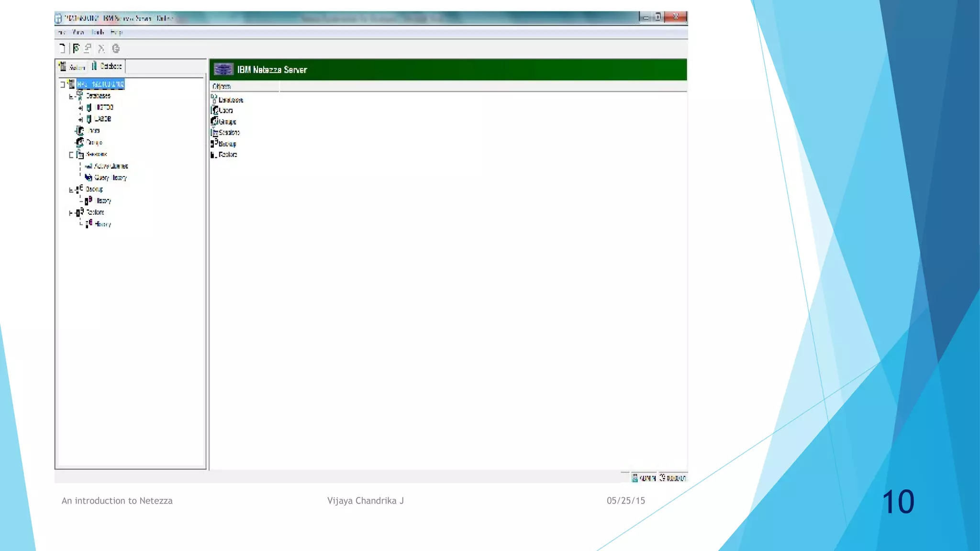Click the Groups icon in objects list
Viewport: 980px width, 551px height.
(x=215, y=121)
